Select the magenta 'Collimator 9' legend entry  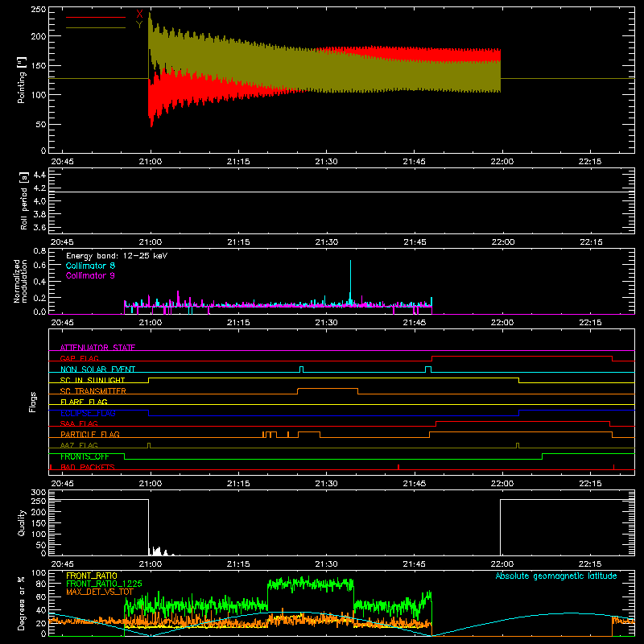[90, 275]
